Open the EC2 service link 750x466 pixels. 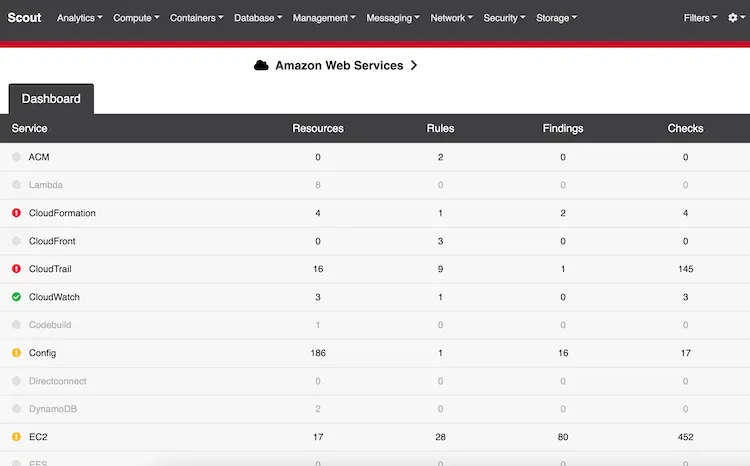point(38,437)
